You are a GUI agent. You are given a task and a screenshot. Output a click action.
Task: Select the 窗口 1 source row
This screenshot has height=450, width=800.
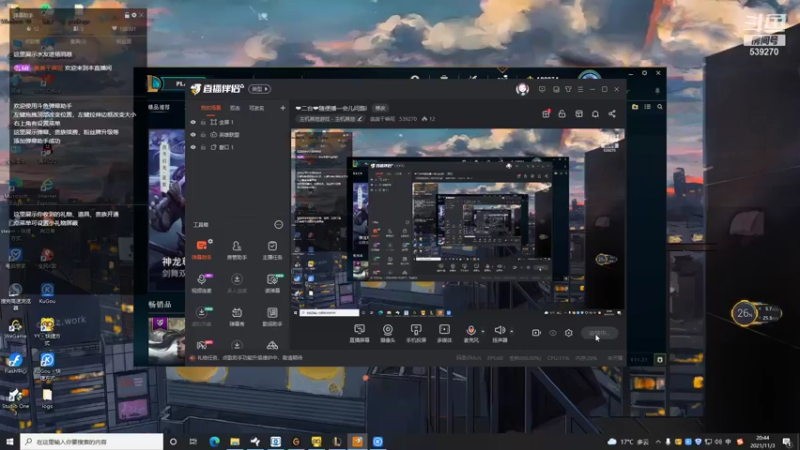point(237,147)
